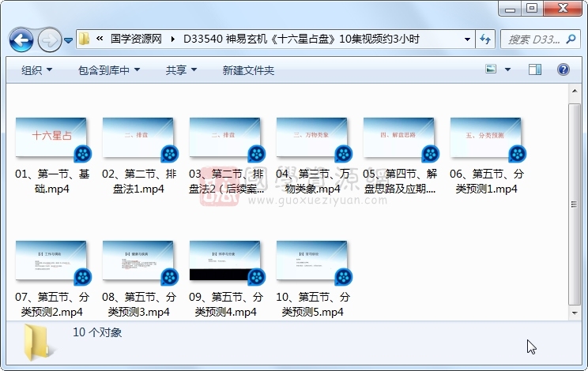The width and height of the screenshot is (588, 371).
Task: Click file name 05、第四节、解盘思路及应期
Action: tap(400, 182)
